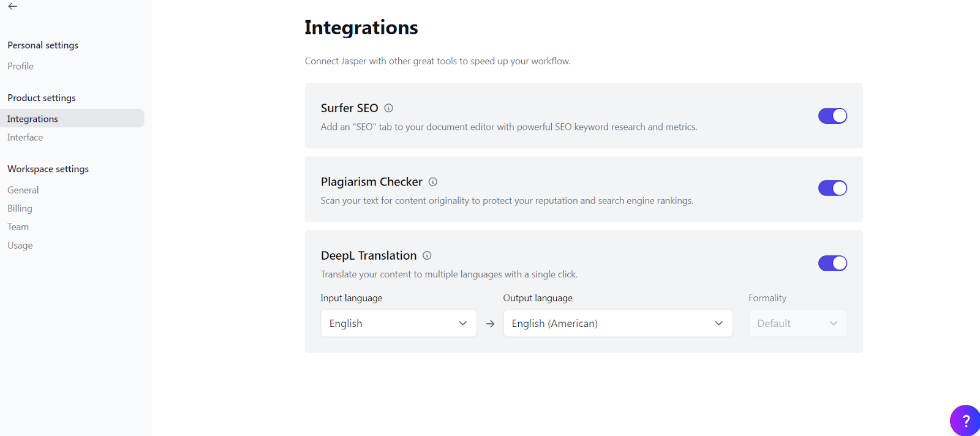The width and height of the screenshot is (980, 436).
Task: Navigate to Billing settings
Action: (20, 208)
